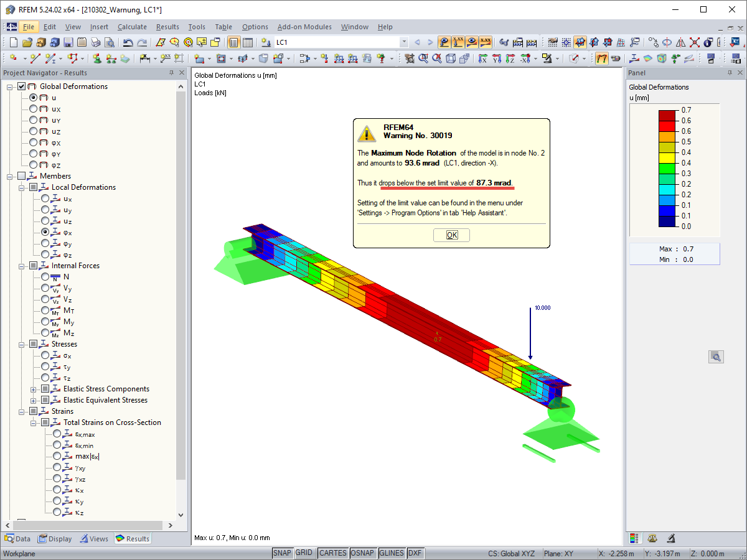Switch to the Display navigator tab
The height and width of the screenshot is (560, 747).
click(55, 539)
